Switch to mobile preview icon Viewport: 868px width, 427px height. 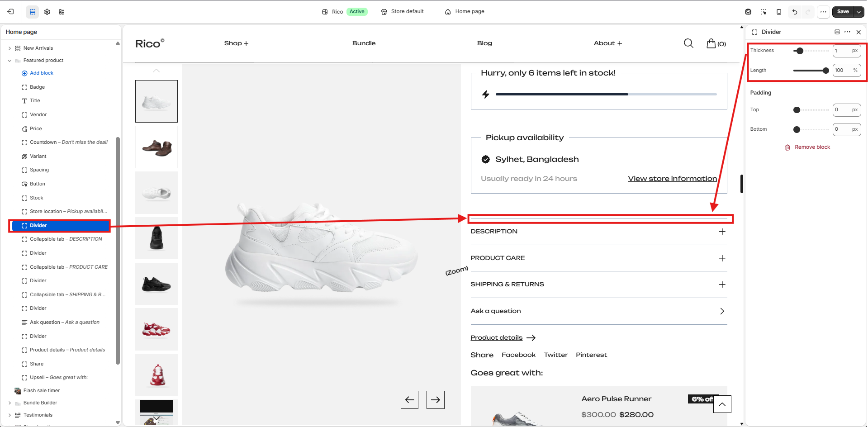(779, 12)
